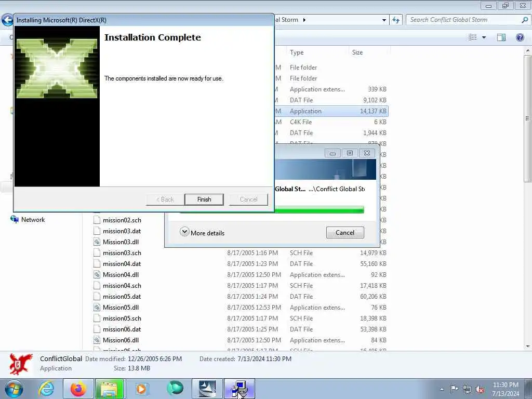The image size is (532, 399).
Task: Click the 55,160 KB size cell
Action: point(373,263)
